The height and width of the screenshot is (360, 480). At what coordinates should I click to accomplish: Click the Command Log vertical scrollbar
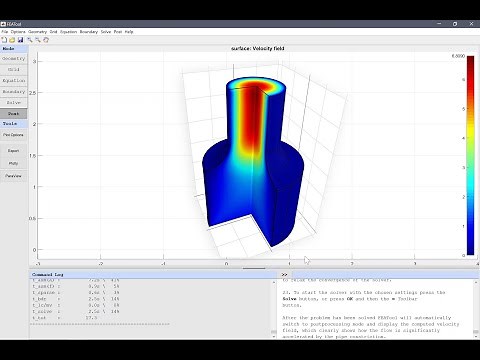[x=274, y=309]
